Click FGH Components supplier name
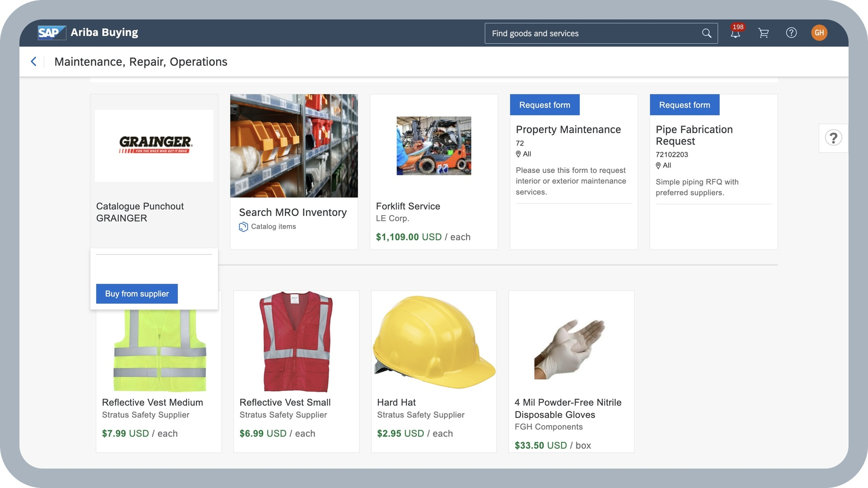 [x=549, y=427]
